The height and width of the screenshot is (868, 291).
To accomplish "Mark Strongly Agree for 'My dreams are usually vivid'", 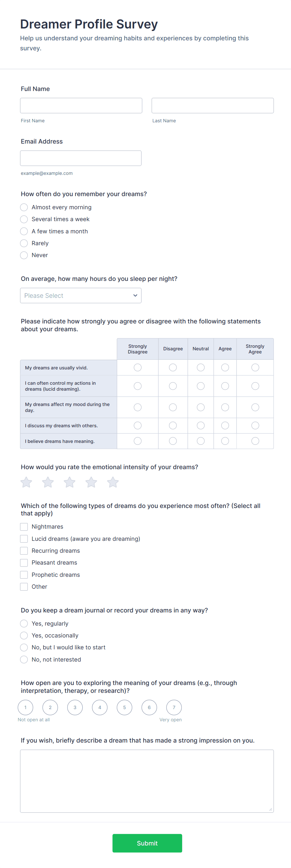I will [255, 367].
